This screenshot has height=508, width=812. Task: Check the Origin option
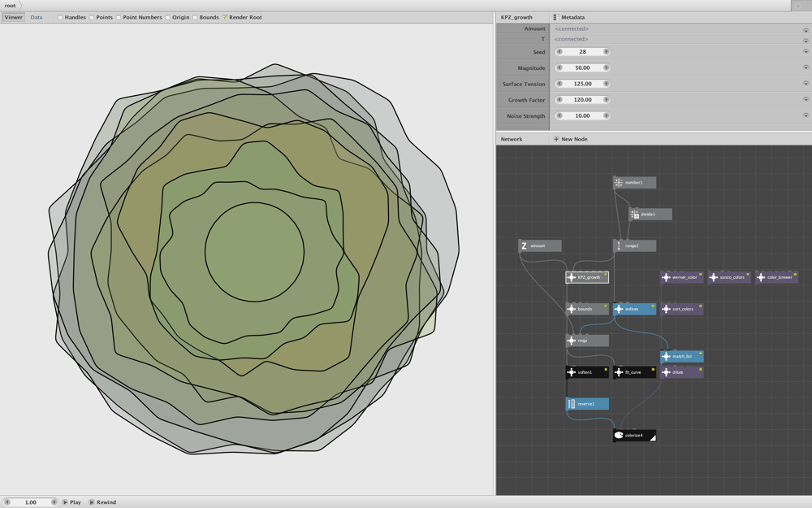(x=168, y=18)
